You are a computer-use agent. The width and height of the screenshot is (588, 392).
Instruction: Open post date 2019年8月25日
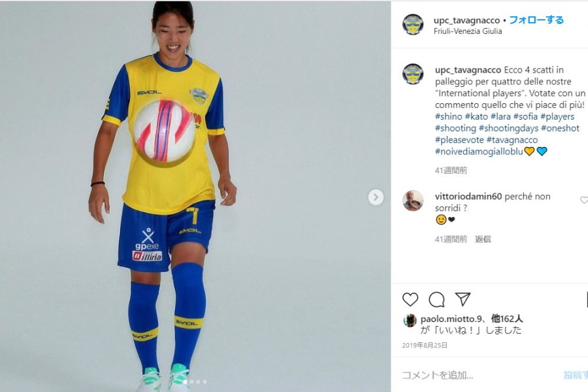pyautogui.click(x=425, y=345)
